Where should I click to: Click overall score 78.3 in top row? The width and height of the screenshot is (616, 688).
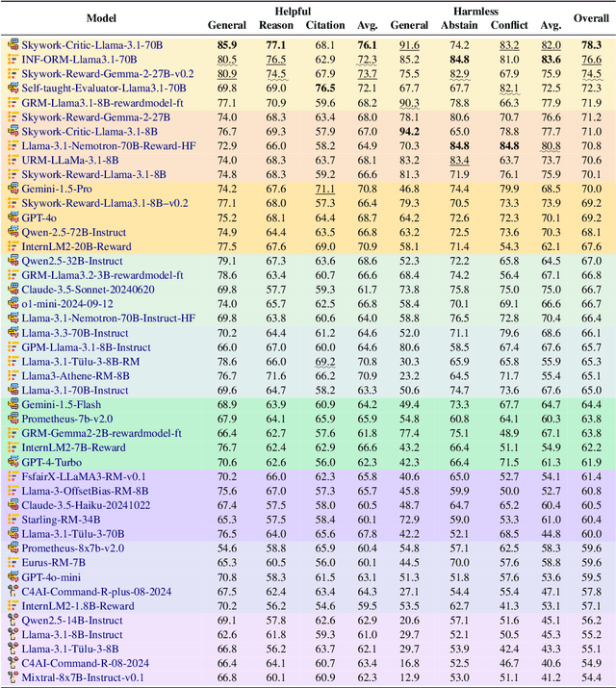(x=591, y=45)
